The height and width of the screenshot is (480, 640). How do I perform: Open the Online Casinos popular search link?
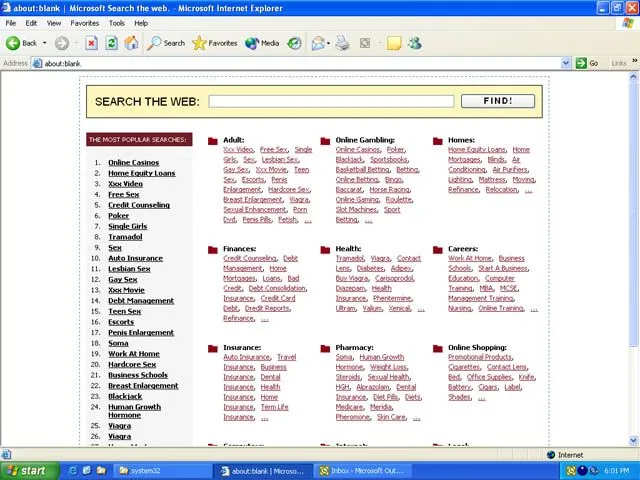click(133, 162)
